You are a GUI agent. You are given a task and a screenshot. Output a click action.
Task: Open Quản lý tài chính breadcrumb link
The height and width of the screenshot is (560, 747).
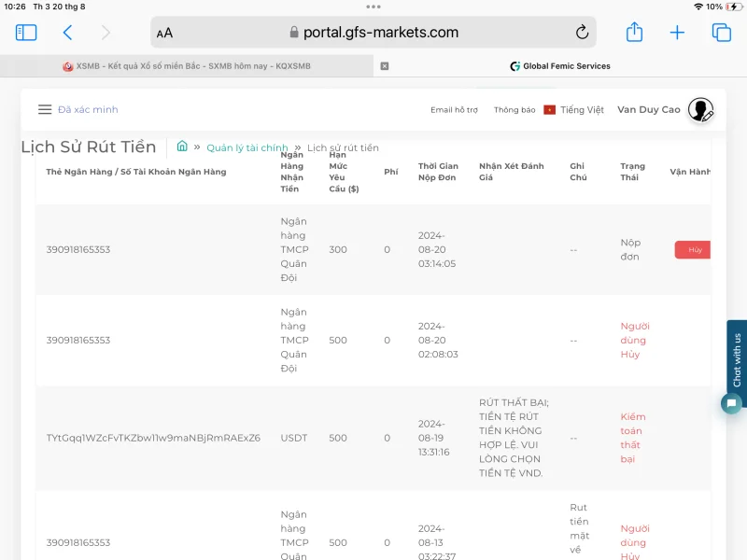[x=247, y=147]
